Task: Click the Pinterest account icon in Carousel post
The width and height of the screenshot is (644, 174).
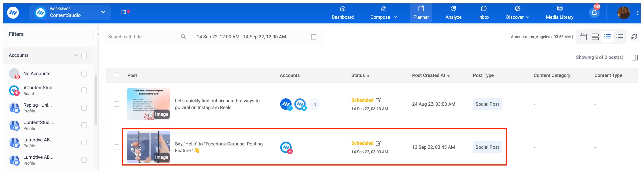Action: pyautogui.click(x=286, y=147)
